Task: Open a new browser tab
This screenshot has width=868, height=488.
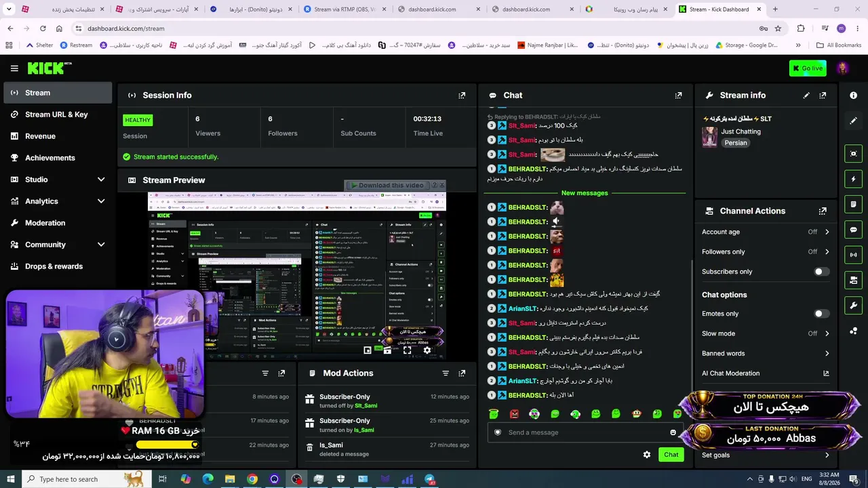Action: click(775, 9)
